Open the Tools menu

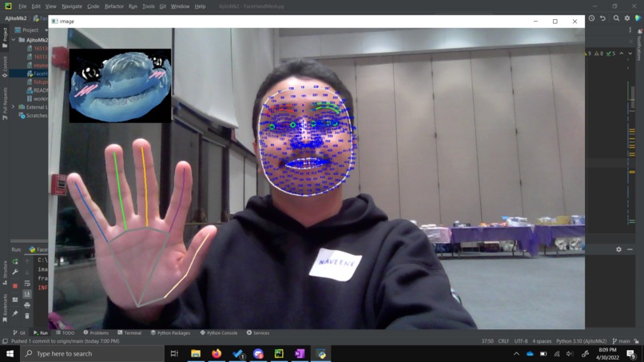(x=149, y=6)
